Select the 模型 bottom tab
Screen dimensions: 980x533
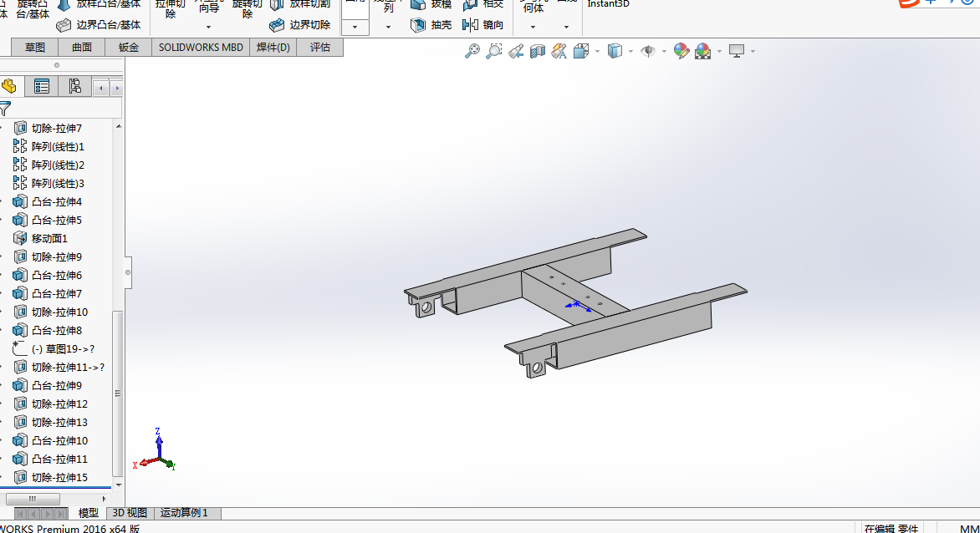[x=88, y=513]
